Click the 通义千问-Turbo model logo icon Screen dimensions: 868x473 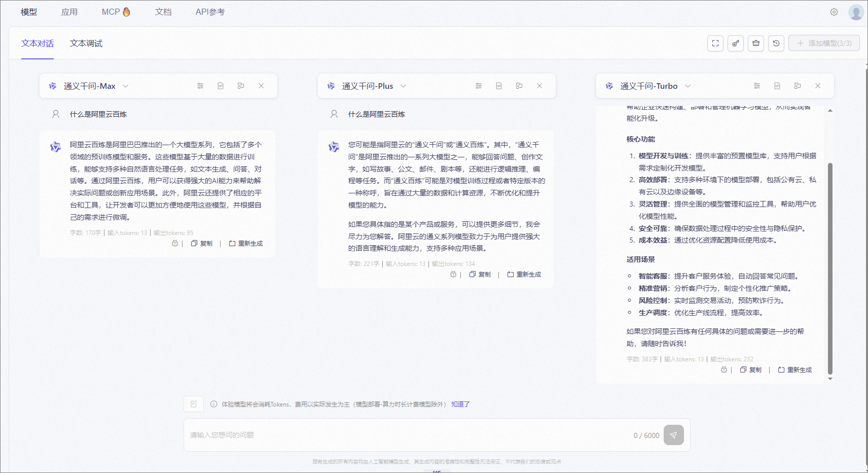609,86
